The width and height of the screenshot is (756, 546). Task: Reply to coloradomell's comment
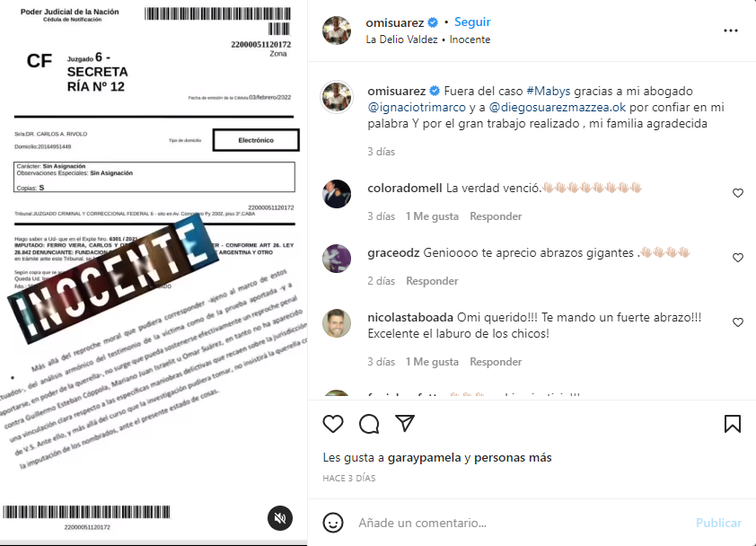(x=496, y=216)
